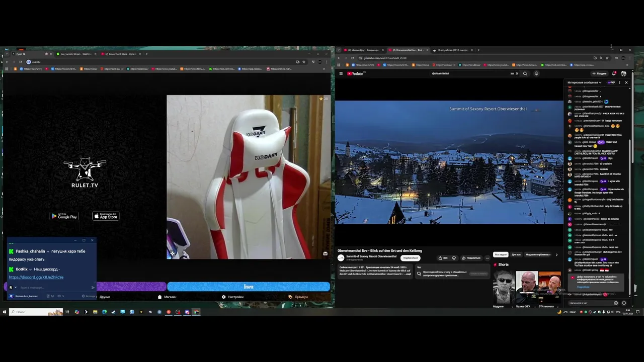Viewport: 644px width, 362px height.
Task: Send message arrow in Kick chat popup
Action: (93, 288)
